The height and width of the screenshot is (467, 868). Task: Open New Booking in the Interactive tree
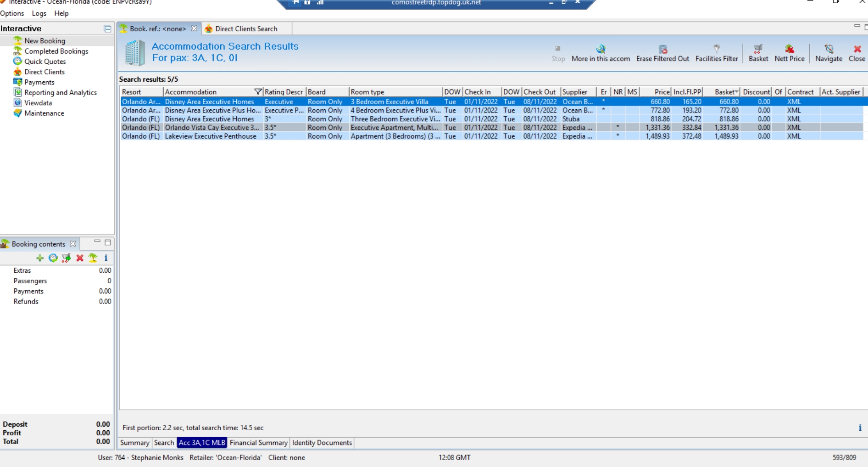45,41
